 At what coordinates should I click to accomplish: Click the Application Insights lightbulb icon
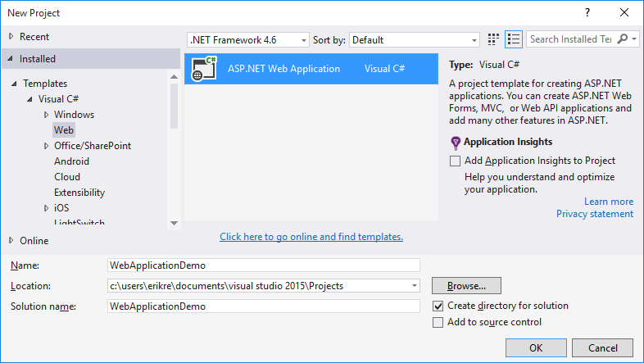[456, 143]
